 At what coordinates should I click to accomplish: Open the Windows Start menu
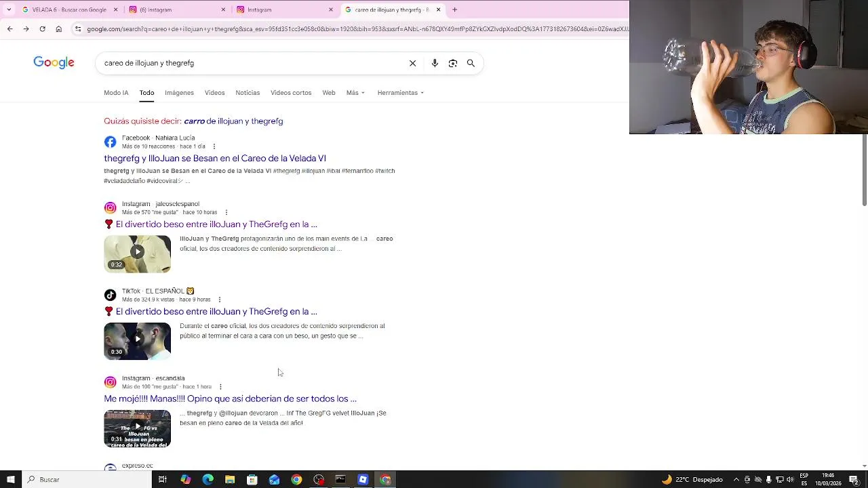coord(10,479)
